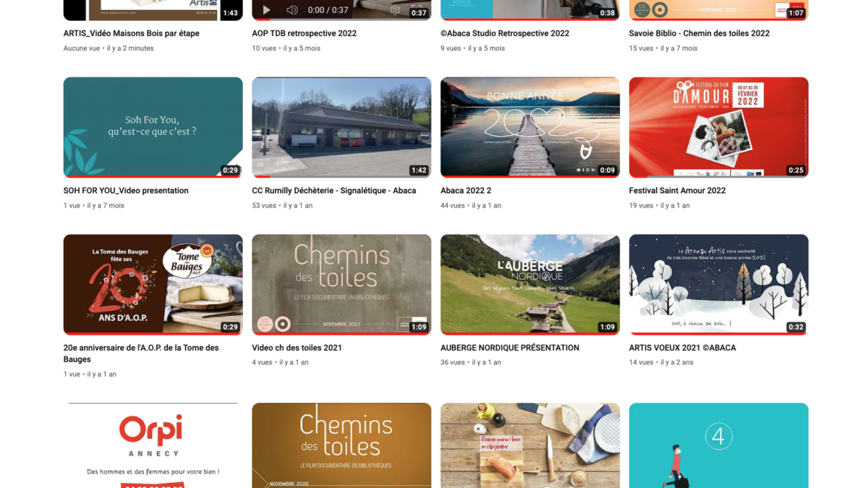Image resolution: width=868 pixels, height=488 pixels.
Task: Open the 20e anniversaire de l'A.O.P. title
Action: (x=141, y=354)
